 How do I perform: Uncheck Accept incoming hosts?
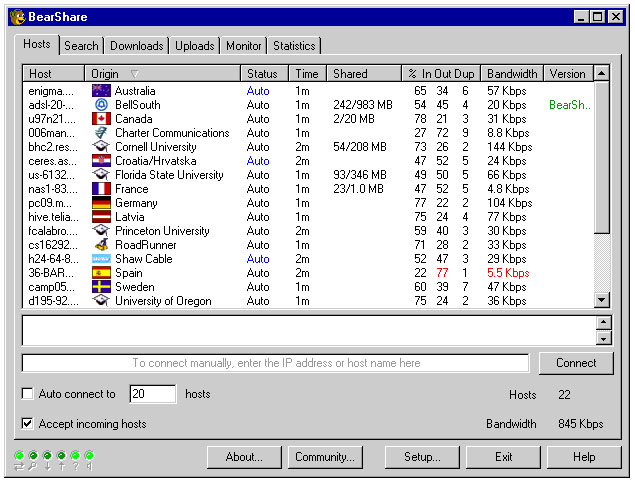[x=28, y=423]
